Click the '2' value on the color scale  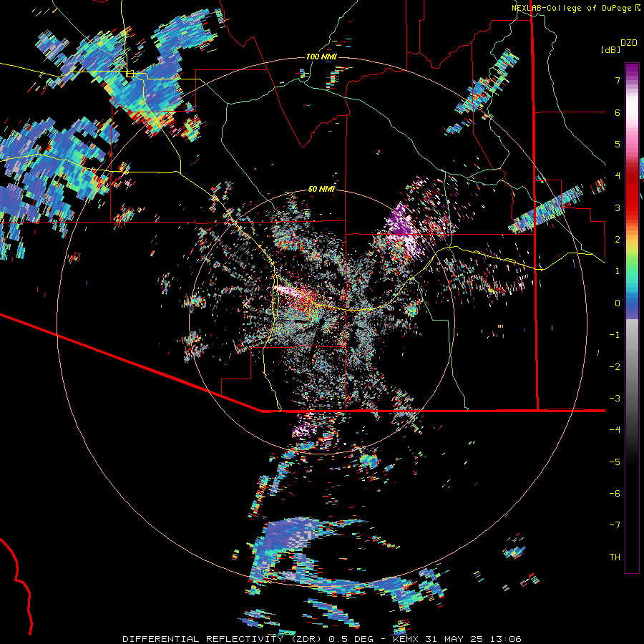[x=618, y=240]
